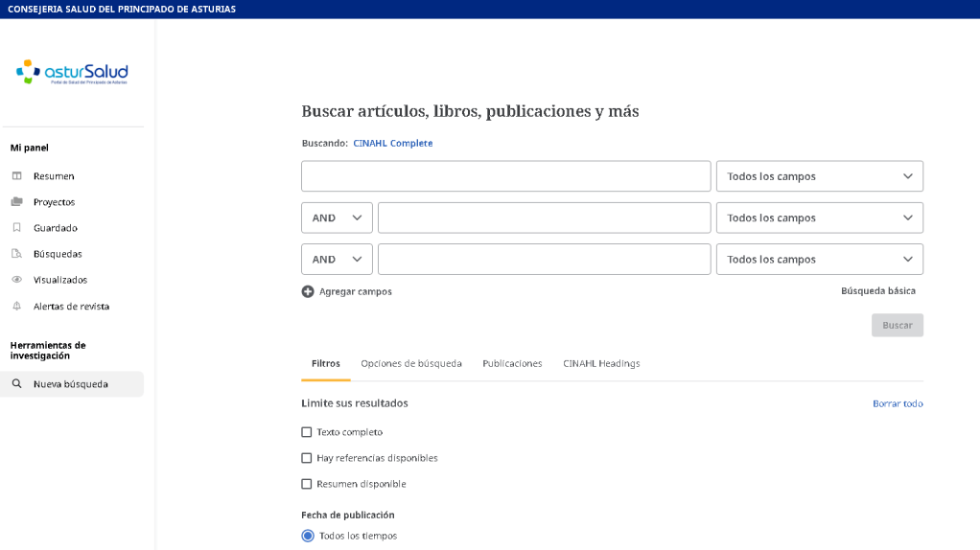Click the plus icon for Agregar campos
This screenshot has height=550, width=980.
tap(308, 291)
